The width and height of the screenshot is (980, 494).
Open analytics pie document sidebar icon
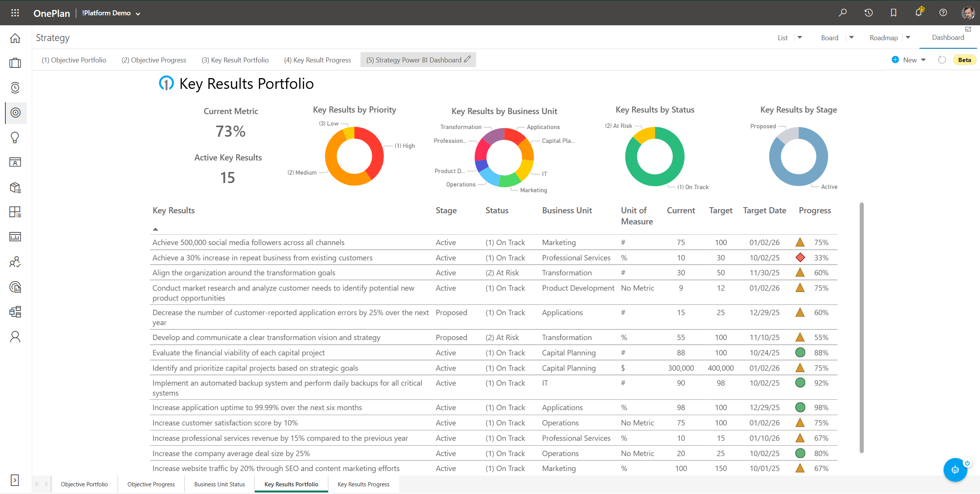tap(15, 287)
